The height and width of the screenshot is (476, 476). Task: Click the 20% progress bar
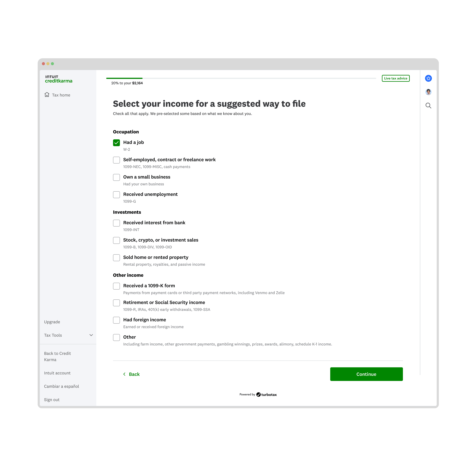coord(124,78)
